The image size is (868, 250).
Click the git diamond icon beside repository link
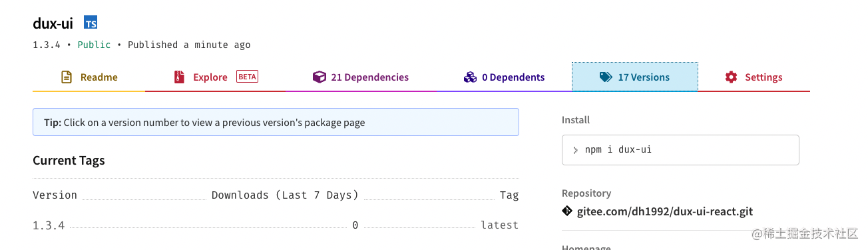(567, 211)
